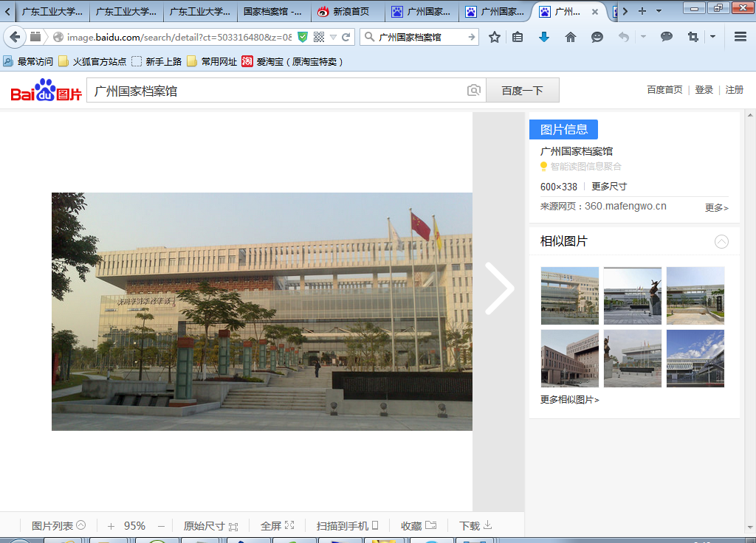Zoom out with the minus control
Image resolution: width=756 pixels, height=543 pixels.
(x=161, y=526)
